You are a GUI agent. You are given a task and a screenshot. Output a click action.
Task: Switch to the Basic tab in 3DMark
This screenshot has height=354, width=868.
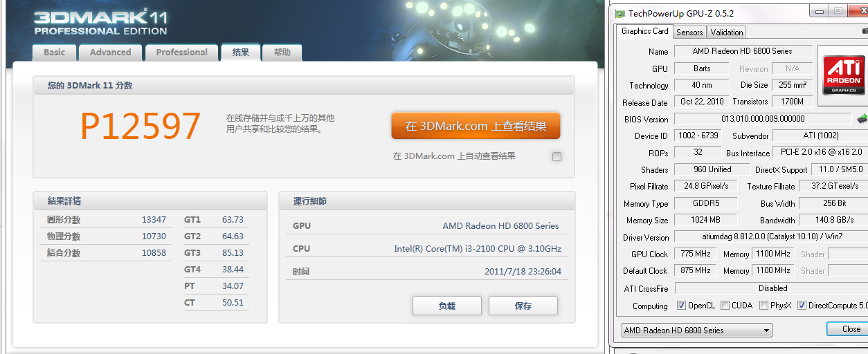(x=54, y=53)
